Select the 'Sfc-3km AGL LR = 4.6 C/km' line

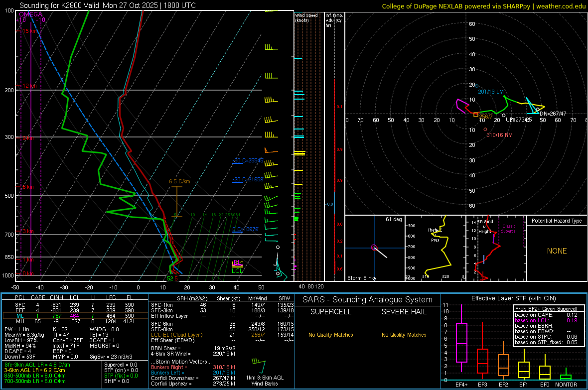coord(37,365)
